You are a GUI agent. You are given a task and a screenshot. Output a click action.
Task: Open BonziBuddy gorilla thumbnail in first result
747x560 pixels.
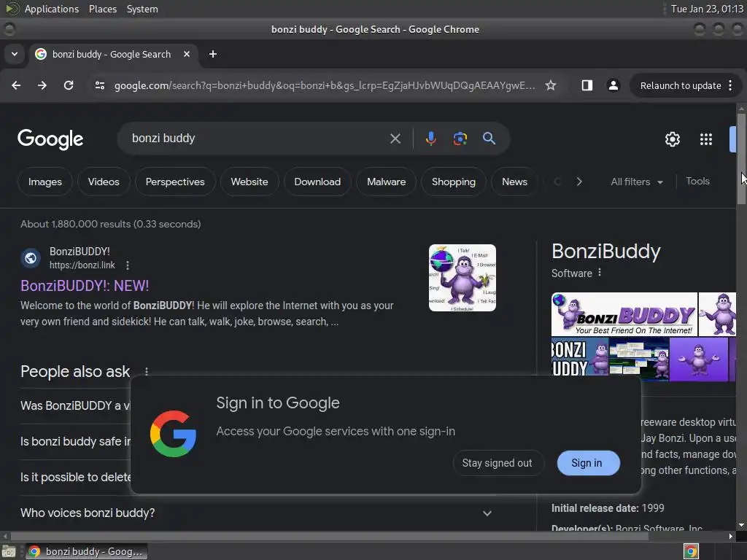tap(462, 278)
